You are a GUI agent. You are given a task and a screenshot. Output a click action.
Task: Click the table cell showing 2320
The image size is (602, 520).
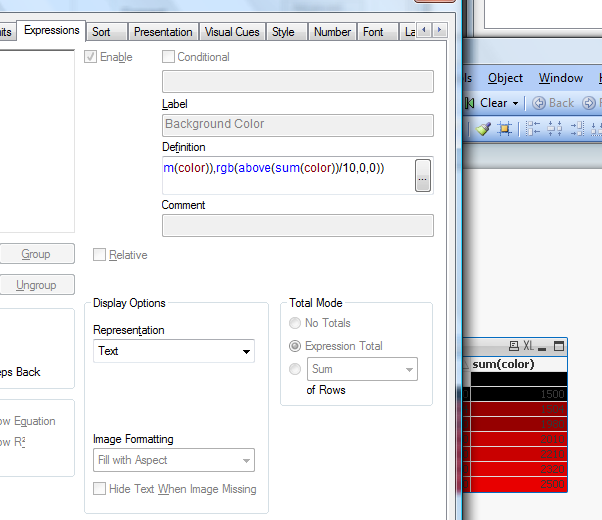[519, 469]
